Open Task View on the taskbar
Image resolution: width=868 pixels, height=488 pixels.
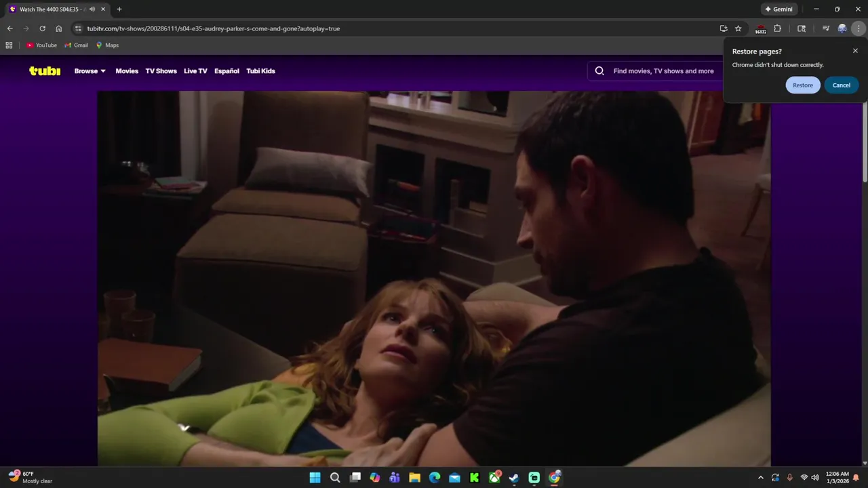pyautogui.click(x=355, y=478)
